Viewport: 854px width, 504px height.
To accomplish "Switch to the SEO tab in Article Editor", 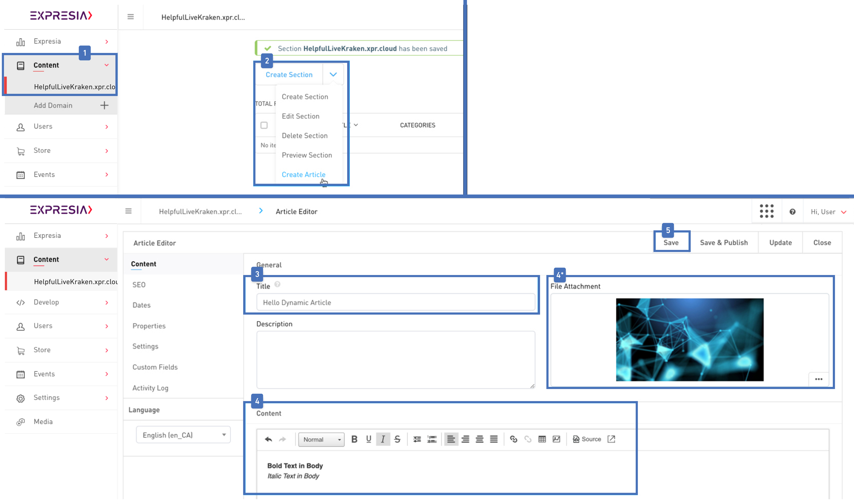I will click(139, 284).
